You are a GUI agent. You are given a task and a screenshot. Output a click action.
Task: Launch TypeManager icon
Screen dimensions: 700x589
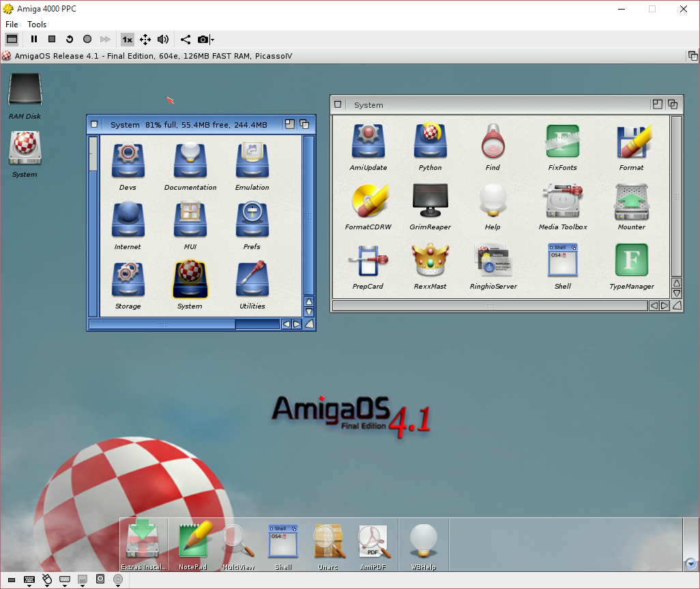coord(631,260)
